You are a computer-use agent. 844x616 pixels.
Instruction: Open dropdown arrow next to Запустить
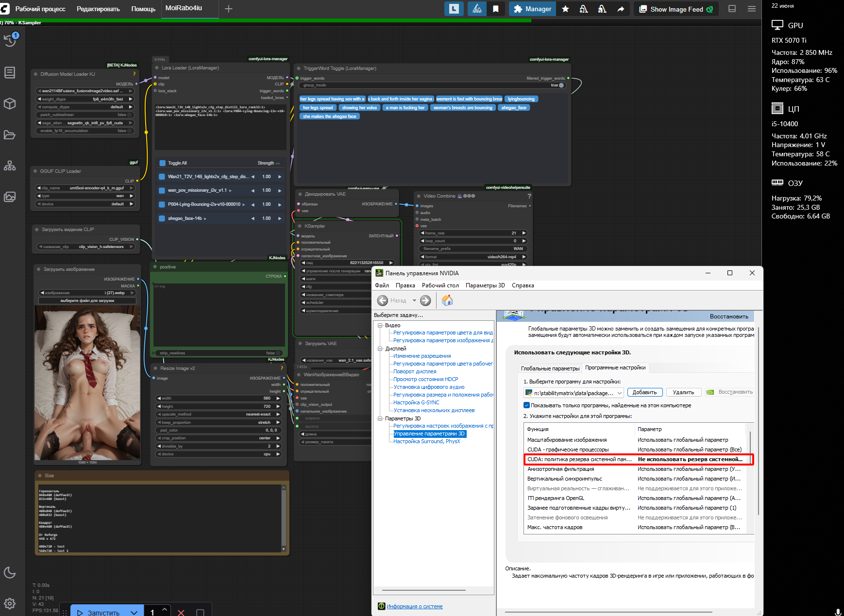134,613
